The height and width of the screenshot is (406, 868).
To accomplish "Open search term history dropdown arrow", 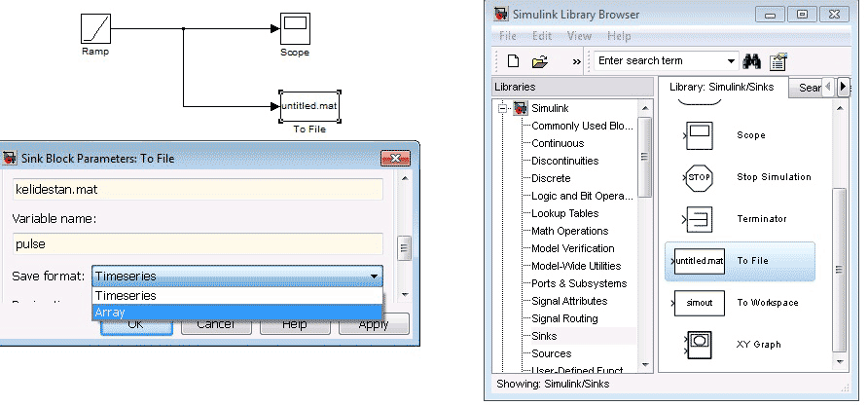I will click(731, 61).
